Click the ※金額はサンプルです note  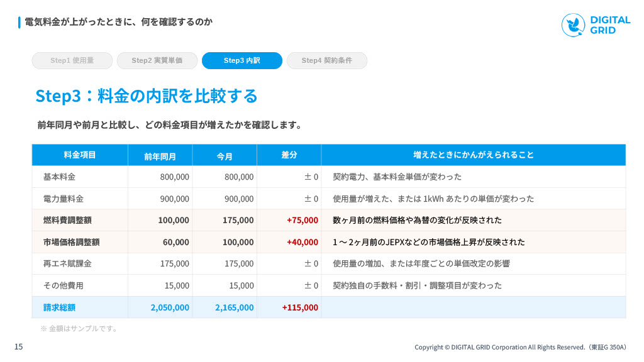click(x=79, y=328)
